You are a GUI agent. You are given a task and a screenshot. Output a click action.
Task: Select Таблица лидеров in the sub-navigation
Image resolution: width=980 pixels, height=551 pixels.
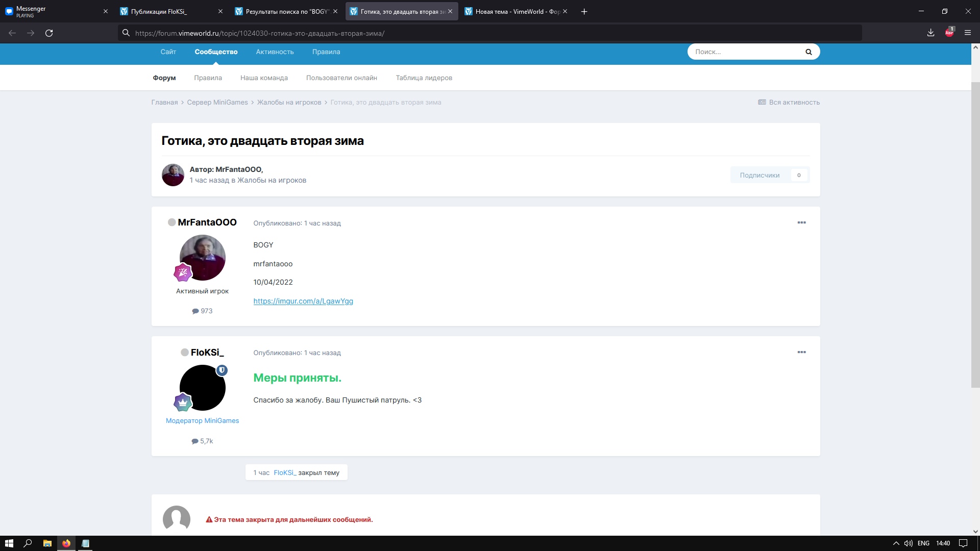(x=424, y=78)
